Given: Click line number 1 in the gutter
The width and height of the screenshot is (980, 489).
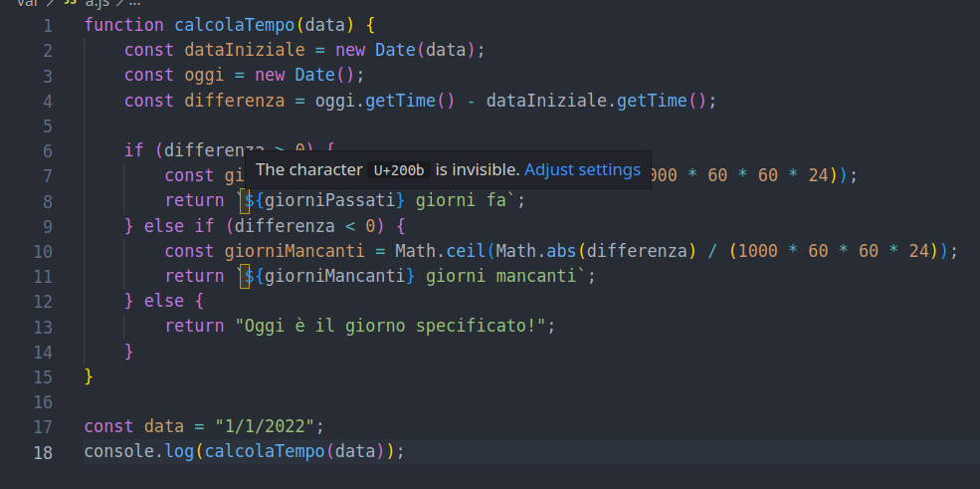Looking at the screenshot, I should tap(48, 26).
